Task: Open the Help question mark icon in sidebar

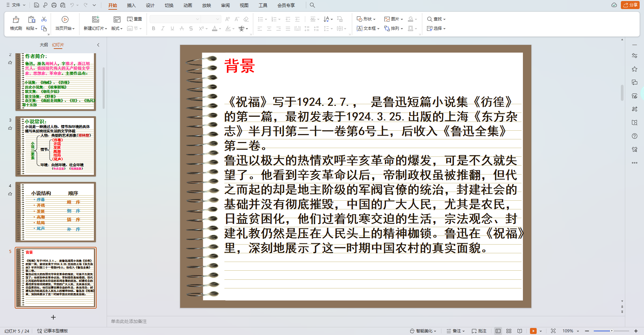Action: coord(634,136)
